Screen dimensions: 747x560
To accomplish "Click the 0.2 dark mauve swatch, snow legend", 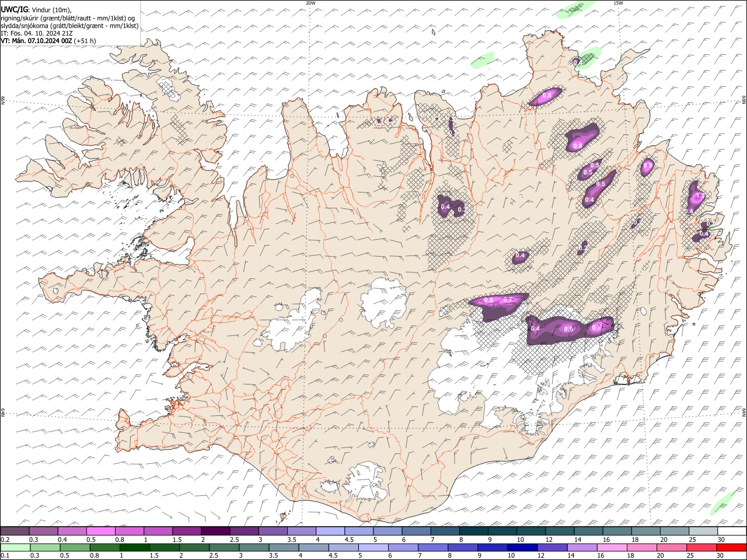I will pyautogui.click(x=15, y=531).
